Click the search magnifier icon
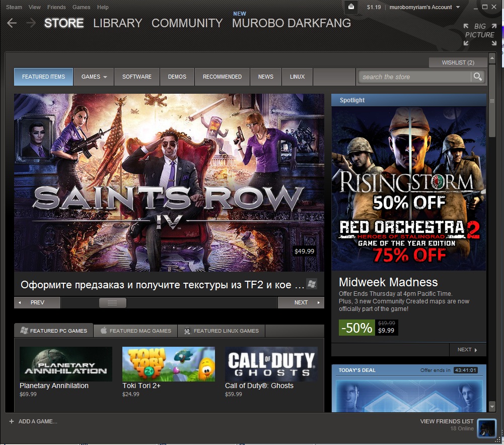The image size is (504, 445). point(478,77)
